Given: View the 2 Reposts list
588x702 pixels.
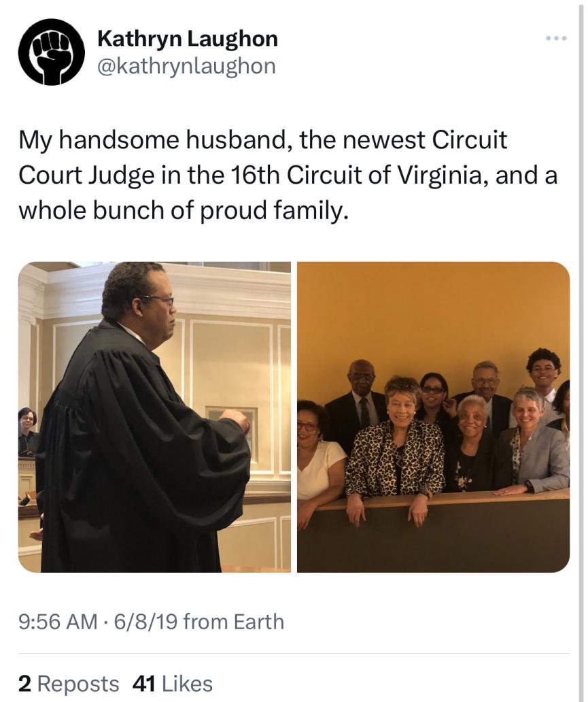Looking at the screenshot, I should coord(69,684).
